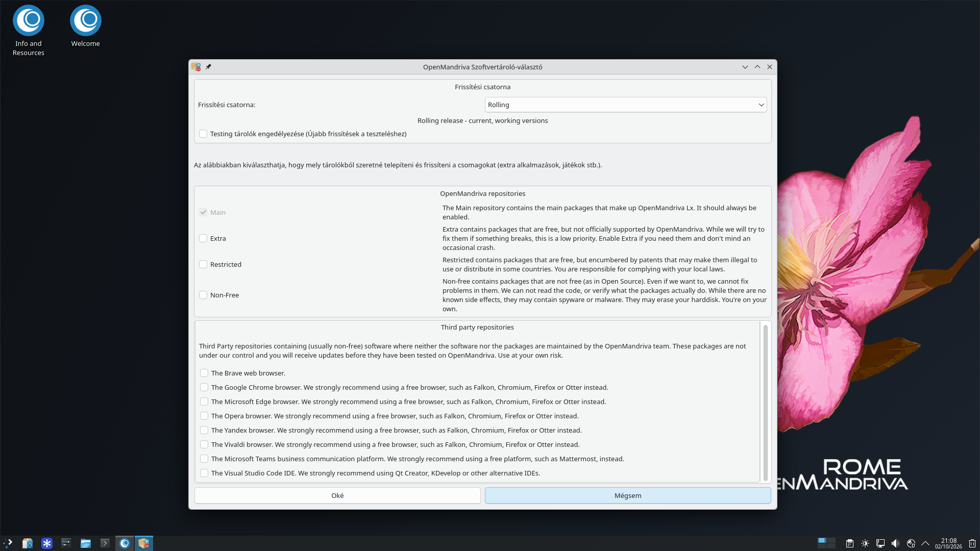
Task: Close the Szoftvertároló-választó window
Action: coord(770,67)
